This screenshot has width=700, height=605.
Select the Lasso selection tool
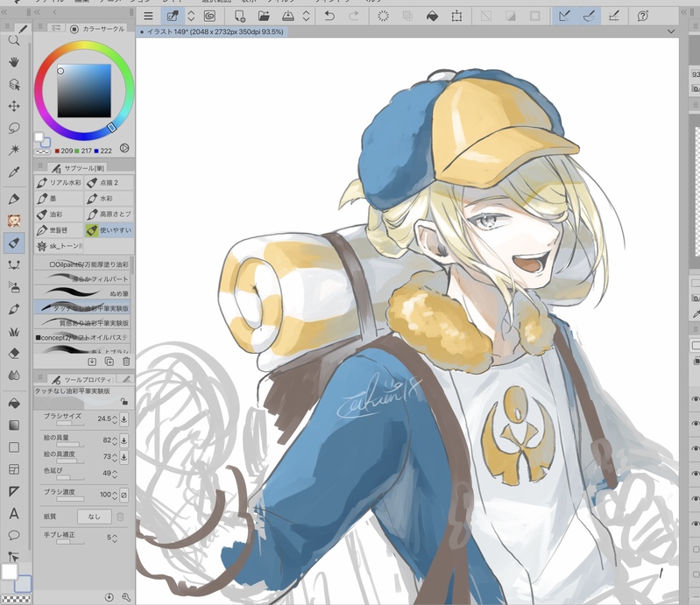pos(14,128)
